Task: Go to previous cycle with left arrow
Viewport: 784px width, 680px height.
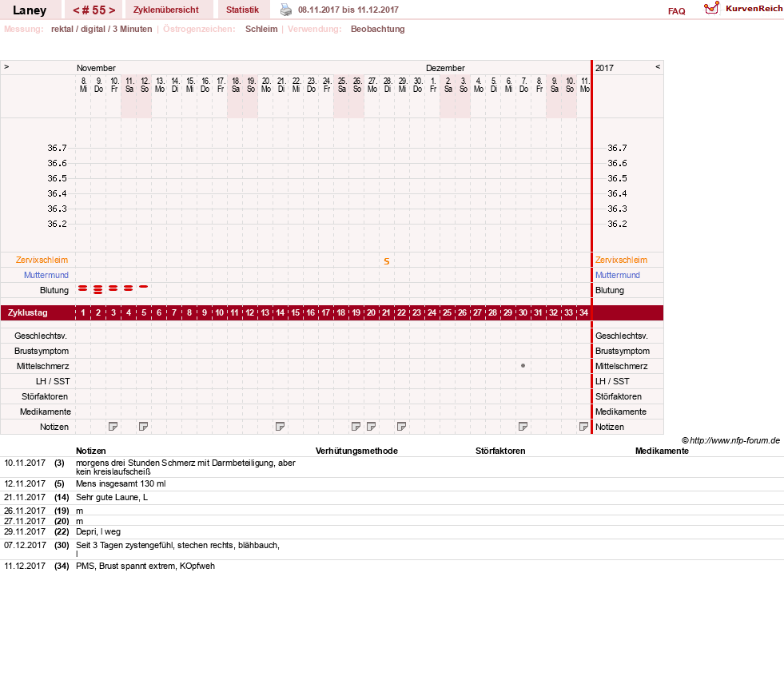Action: 77,10
